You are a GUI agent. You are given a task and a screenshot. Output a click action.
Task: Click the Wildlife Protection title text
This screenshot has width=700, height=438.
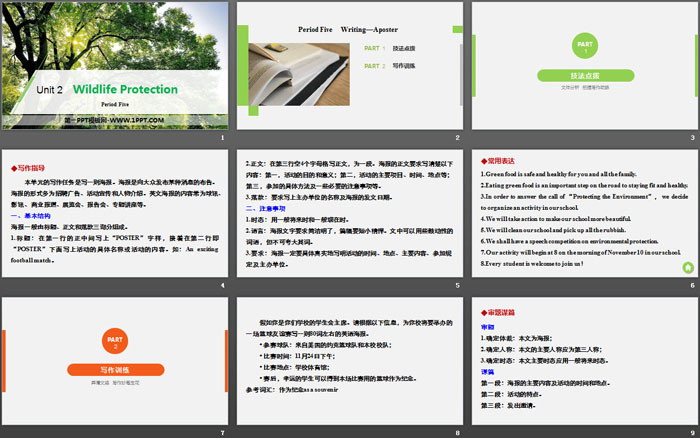pyautogui.click(x=128, y=89)
